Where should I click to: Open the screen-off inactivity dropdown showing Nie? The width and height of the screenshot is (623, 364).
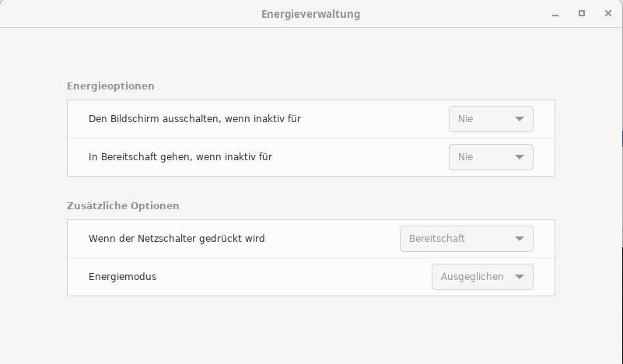(491, 119)
